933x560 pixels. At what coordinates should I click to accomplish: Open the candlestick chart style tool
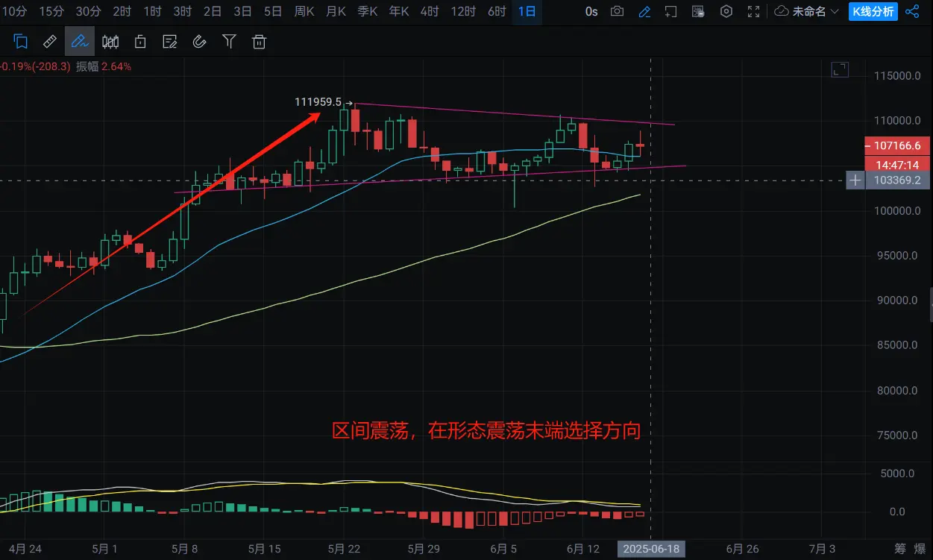[x=110, y=42]
